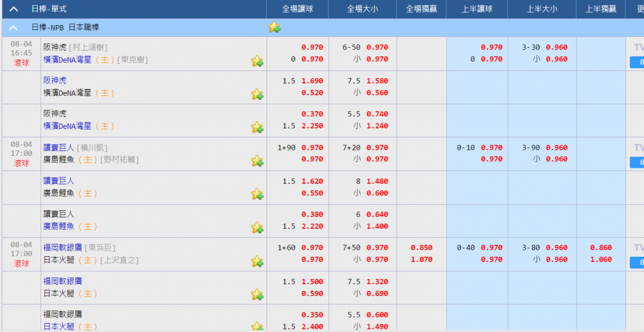
Task: Bet 2.220 handicap odds for 廣島鯉魚
Action: coord(312,226)
